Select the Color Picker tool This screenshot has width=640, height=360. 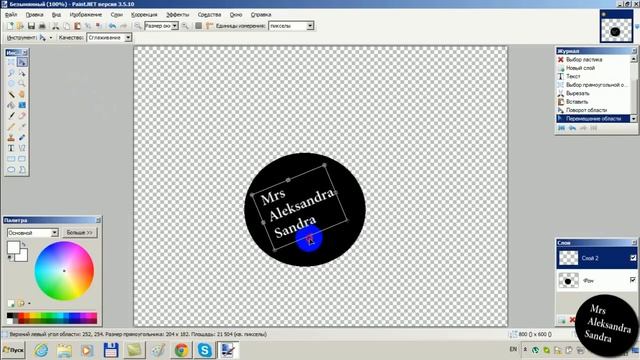[x=22, y=127]
